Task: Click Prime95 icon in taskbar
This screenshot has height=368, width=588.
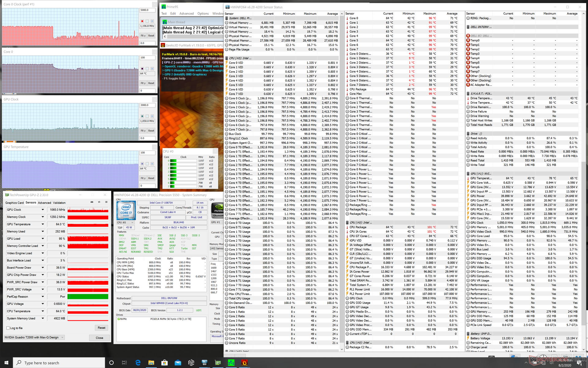Action: click(231, 363)
